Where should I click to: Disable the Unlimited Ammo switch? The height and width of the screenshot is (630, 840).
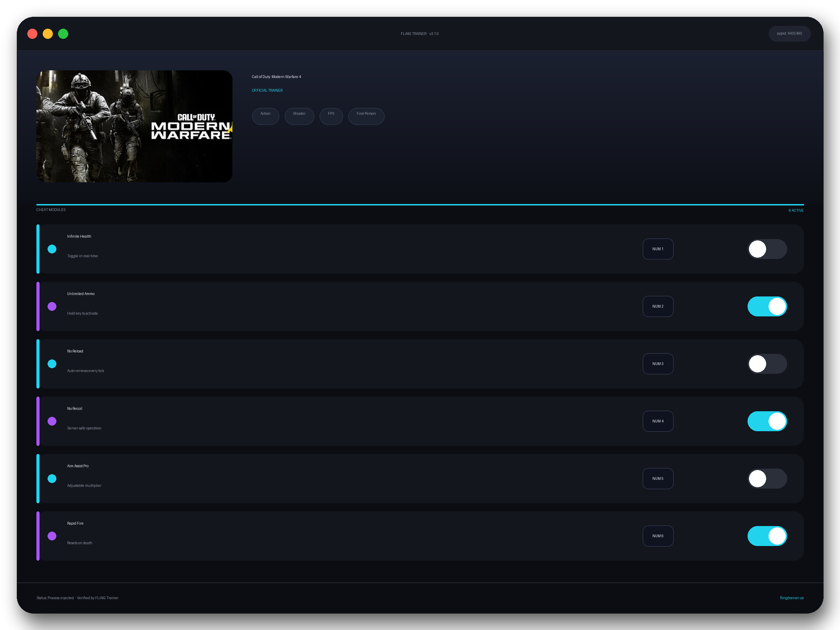pyautogui.click(x=767, y=307)
